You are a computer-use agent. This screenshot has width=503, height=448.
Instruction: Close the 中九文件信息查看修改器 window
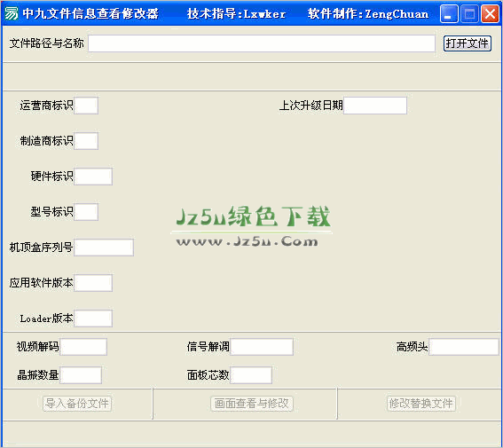click(x=490, y=14)
